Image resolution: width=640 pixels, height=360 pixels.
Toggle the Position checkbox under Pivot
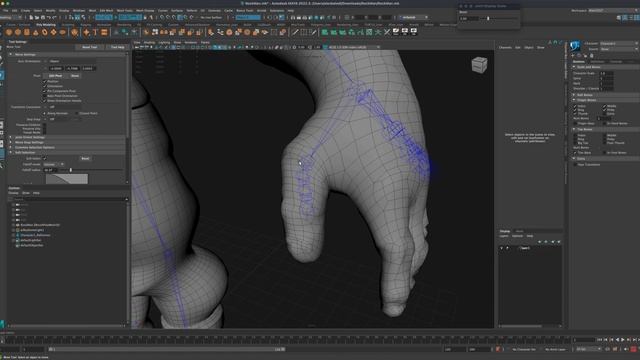44,81
